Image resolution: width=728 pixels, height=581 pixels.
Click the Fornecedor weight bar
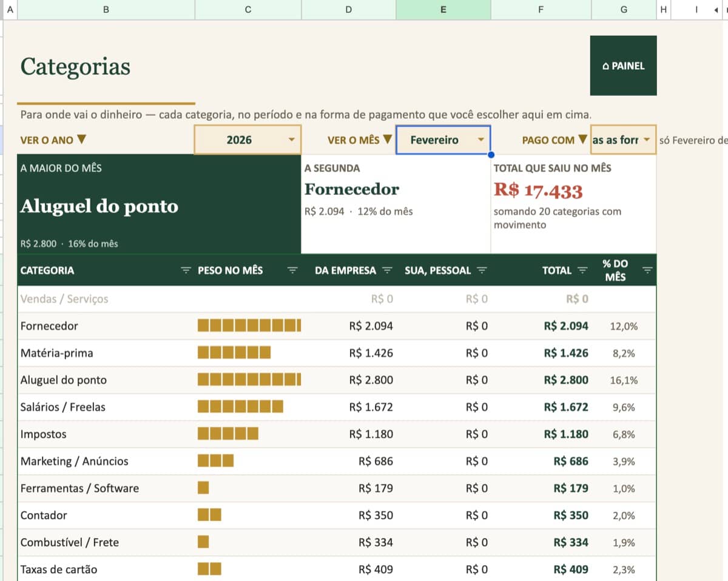[249, 326]
